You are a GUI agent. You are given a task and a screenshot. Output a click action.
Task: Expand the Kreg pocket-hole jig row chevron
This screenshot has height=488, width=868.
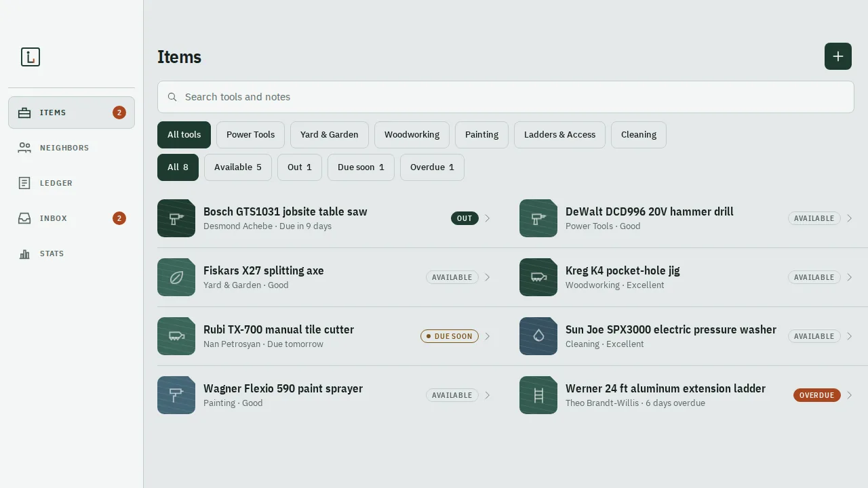click(850, 277)
